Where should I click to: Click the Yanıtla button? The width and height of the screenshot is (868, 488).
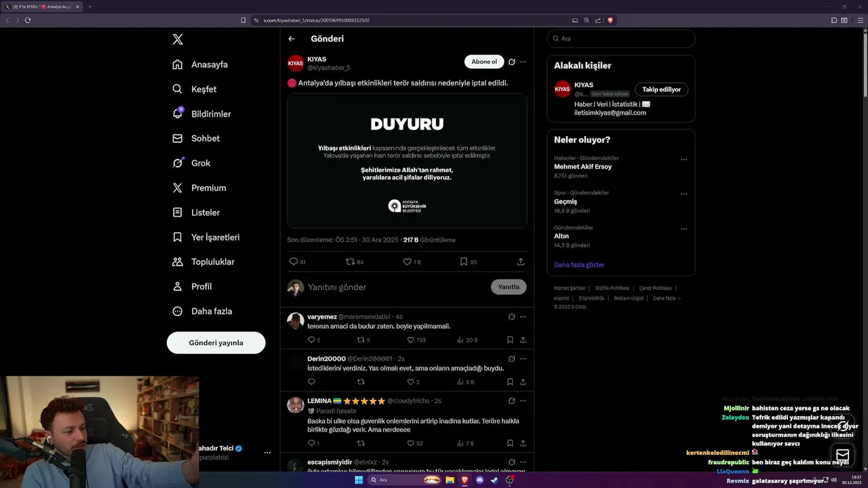[509, 287]
